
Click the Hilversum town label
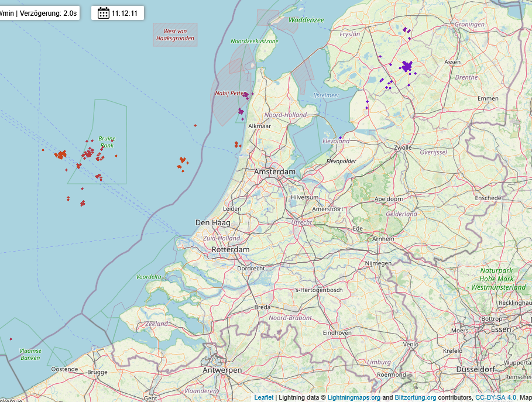(x=304, y=197)
